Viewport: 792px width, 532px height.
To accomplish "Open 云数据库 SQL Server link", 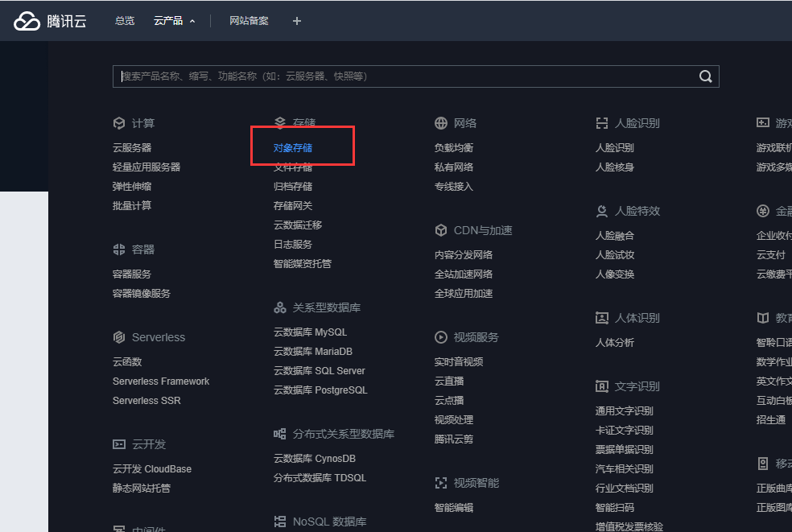I will point(320,371).
